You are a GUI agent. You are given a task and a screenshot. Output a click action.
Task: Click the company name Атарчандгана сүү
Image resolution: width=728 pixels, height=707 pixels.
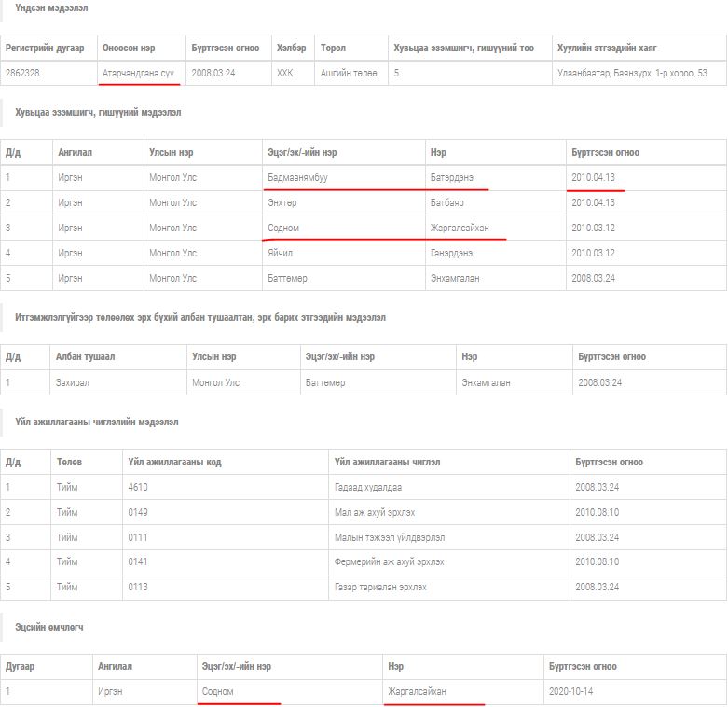tap(138, 73)
